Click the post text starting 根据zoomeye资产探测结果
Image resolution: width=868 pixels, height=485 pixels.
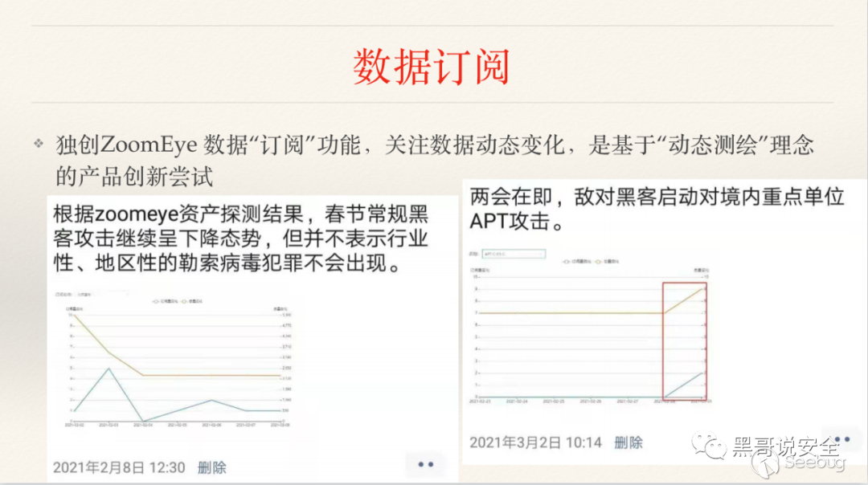tap(241, 238)
